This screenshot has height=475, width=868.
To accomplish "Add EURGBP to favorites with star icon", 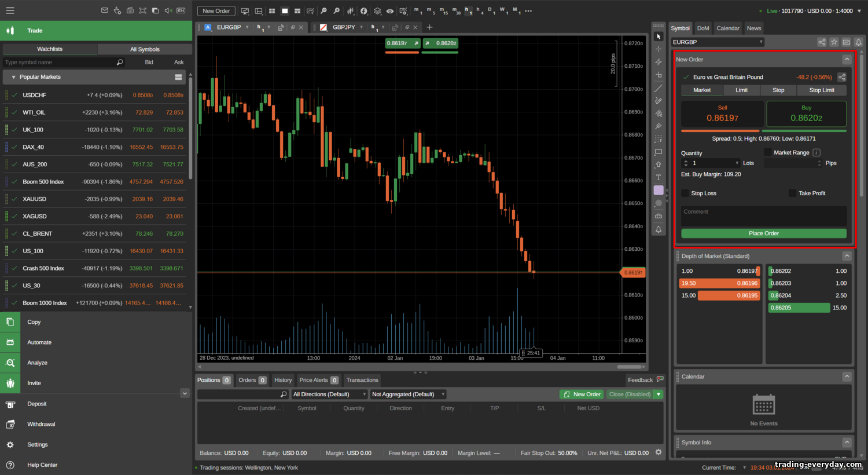I will (x=834, y=42).
